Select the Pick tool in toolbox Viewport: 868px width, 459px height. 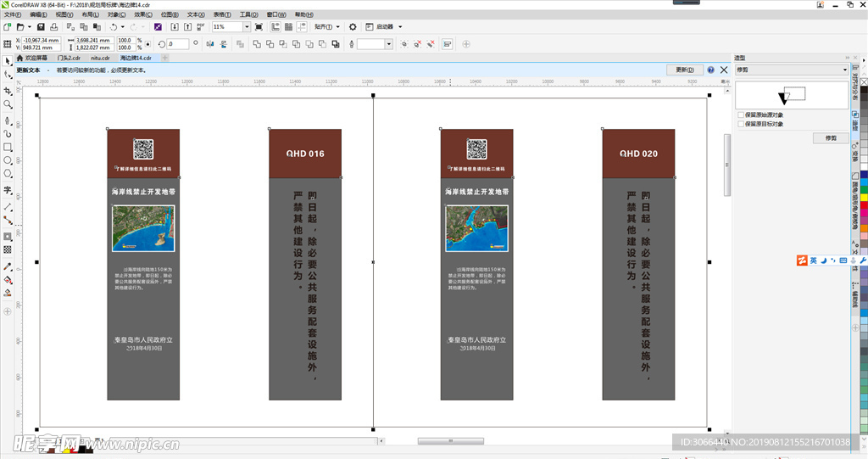(8, 61)
